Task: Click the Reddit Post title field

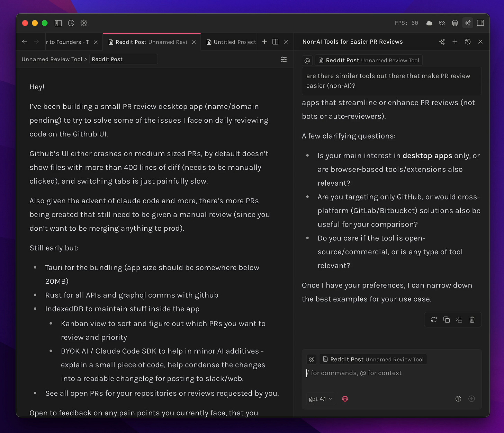Action: click(x=124, y=59)
